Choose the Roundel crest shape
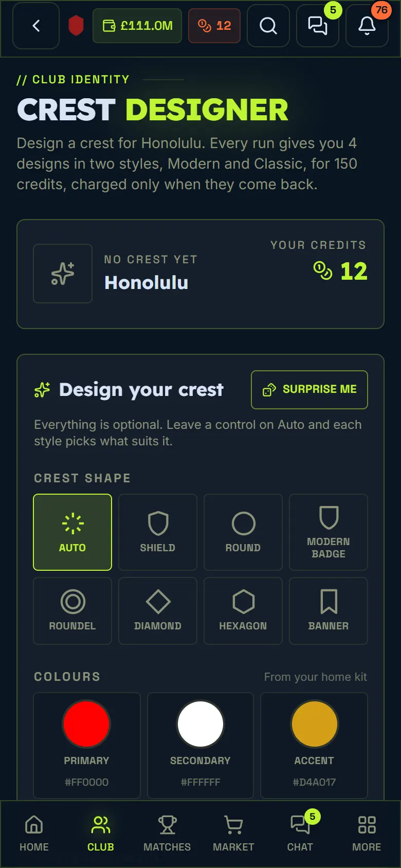Screen dimensions: 401x868 tap(72, 611)
